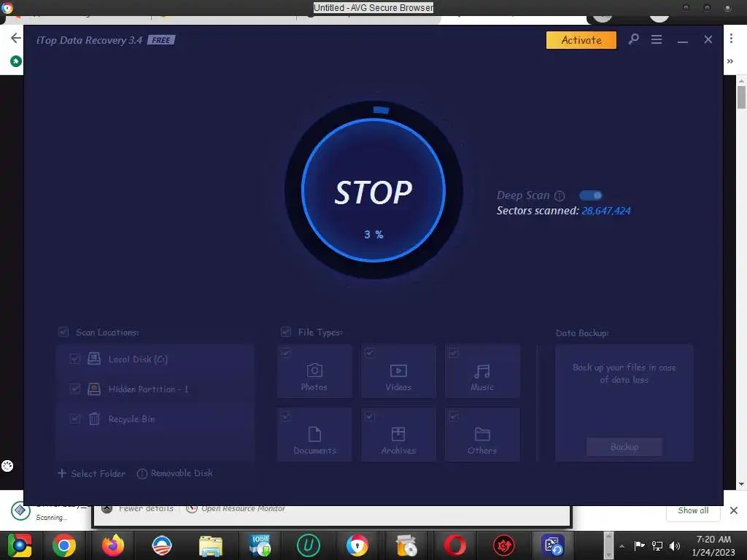Show hidden system tray icons

pyautogui.click(x=622, y=546)
